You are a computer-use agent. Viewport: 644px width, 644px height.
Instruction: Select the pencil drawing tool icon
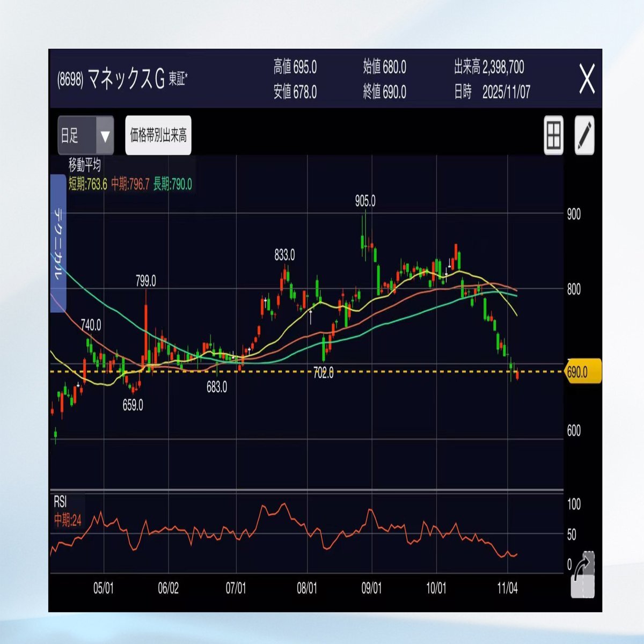[x=584, y=135]
